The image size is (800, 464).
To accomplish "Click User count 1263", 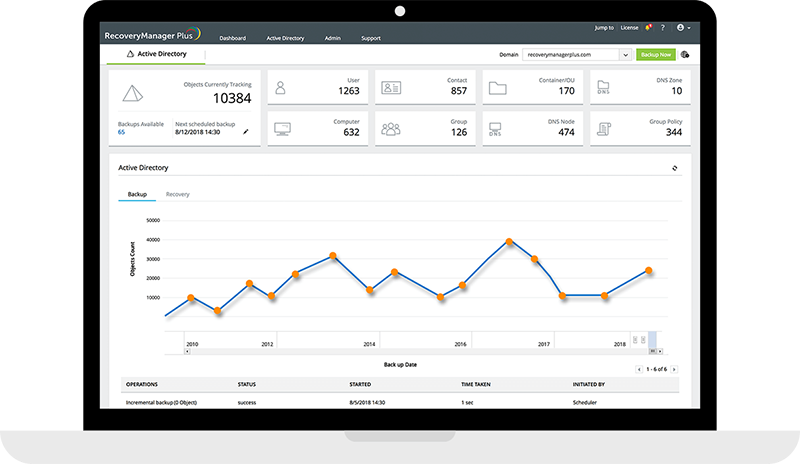I will point(349,90).
